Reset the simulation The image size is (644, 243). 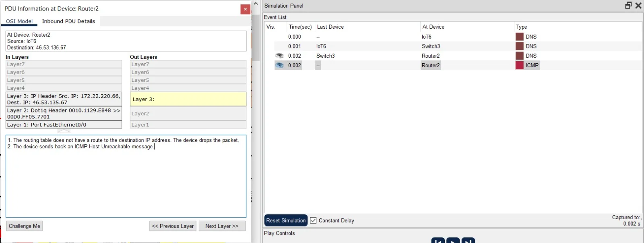(x=286, y=220)
